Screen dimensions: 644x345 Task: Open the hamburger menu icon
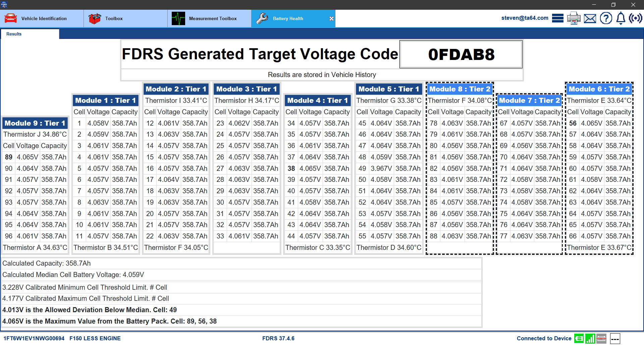(557, 18)
